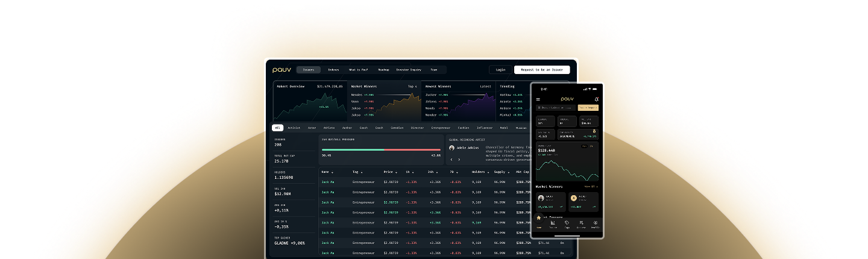The height and width of the screenshot is (259, 868).
Task: Sort table by Price column
Action: [x=389, y=172]
